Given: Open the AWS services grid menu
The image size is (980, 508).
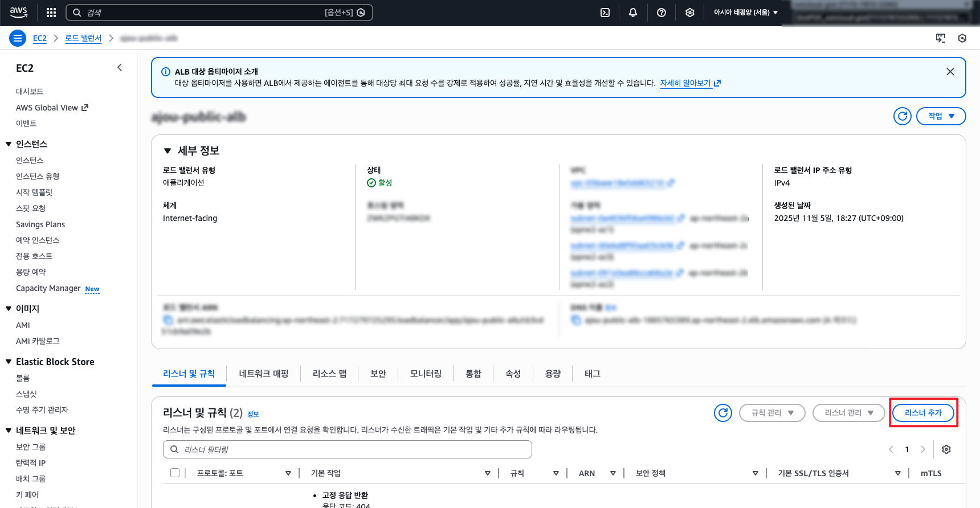Looking at the screenshot, I should point(51,13).
